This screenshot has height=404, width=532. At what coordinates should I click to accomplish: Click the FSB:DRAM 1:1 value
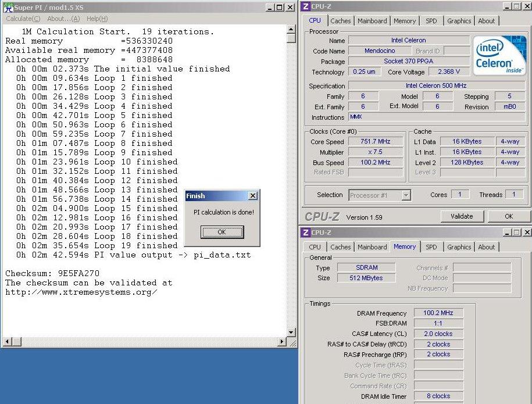coord(438,324)
